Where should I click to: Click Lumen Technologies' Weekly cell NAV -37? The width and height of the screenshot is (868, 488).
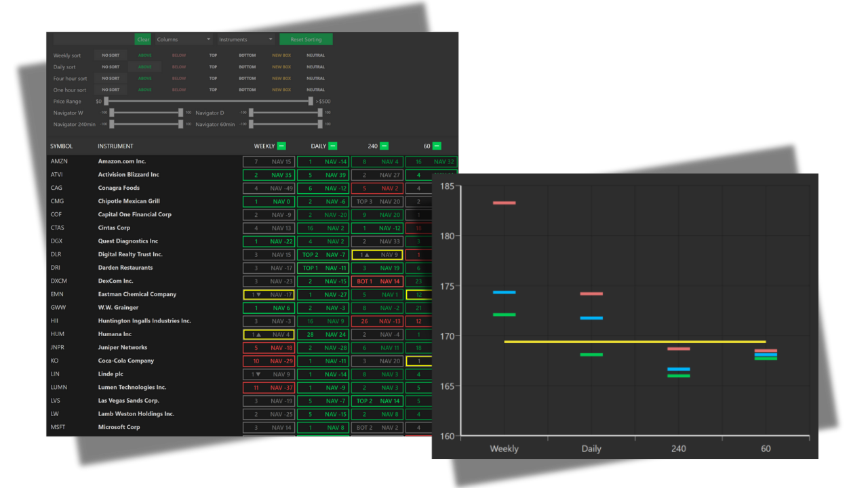[x=269, y=388]
